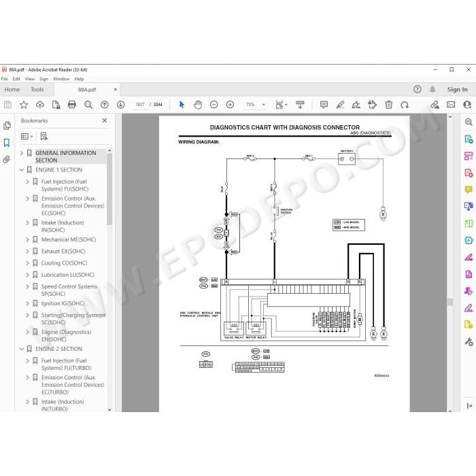Close the Bookmarks panel
This screenshot has height=476, width=476.
(x=105, y=120)
